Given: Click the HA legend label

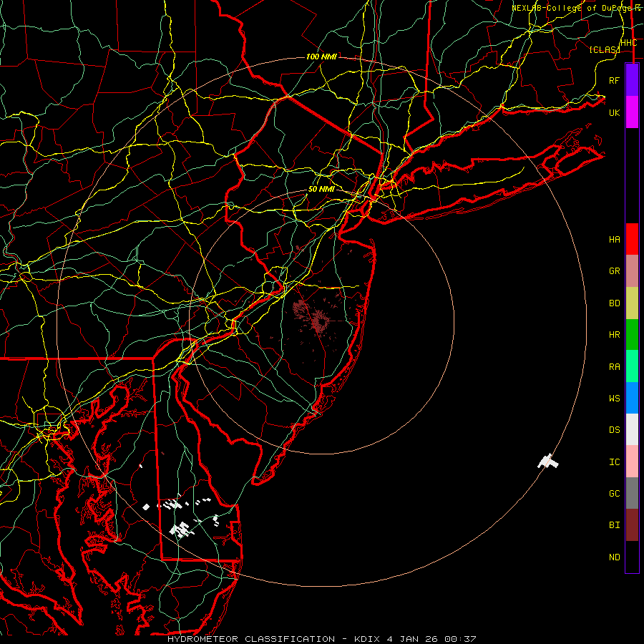Looking at the screenshot, I should (614, 240).
